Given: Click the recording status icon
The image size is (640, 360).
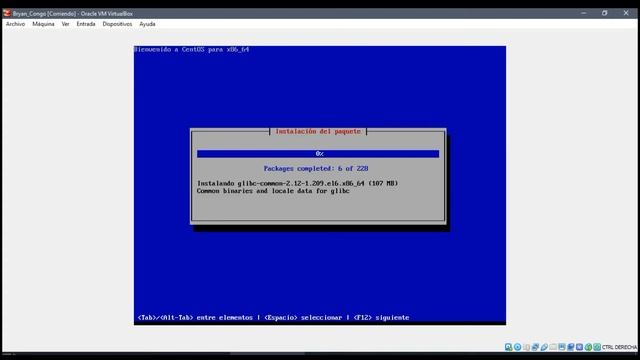Looking at the screenshot, I should [571, 347].
